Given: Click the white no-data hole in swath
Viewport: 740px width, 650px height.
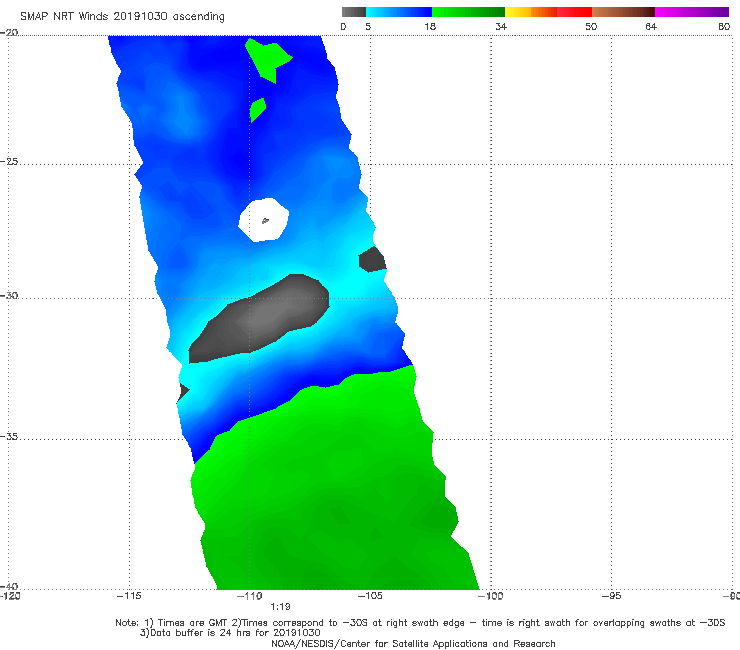Looking at the screenshot, I should (x=263, y=220).
